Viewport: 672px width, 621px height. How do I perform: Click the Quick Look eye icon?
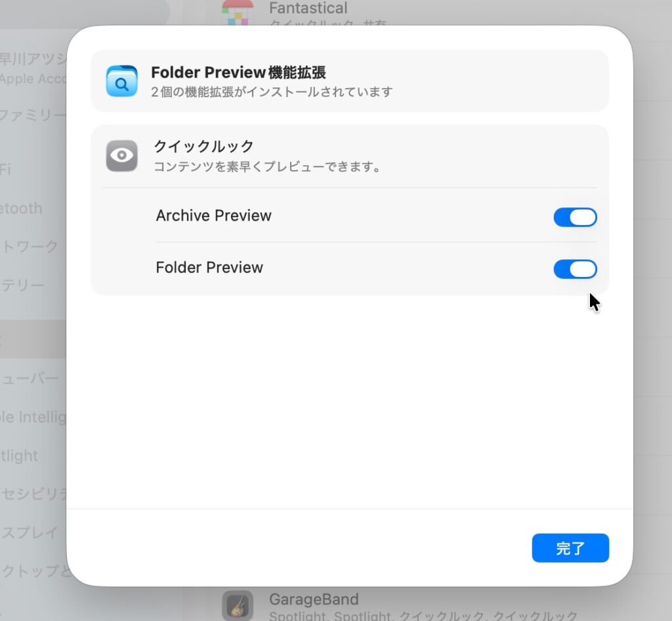(x=121, y=156)
